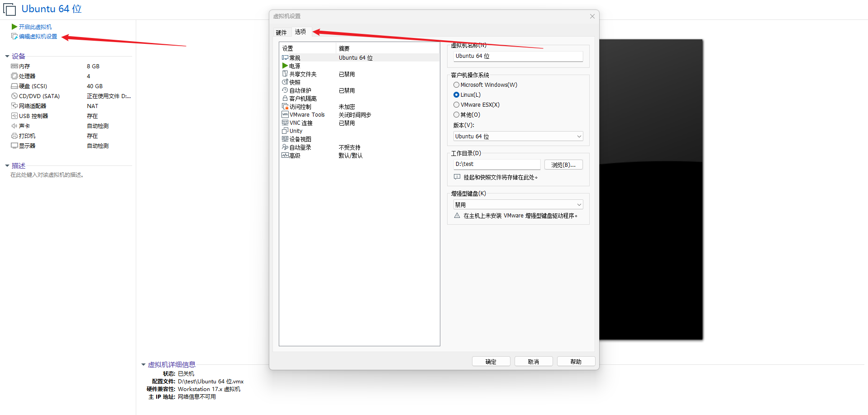Click the 摘要 column header
This screenshot has height=415, width=868.
click(388, 48)
